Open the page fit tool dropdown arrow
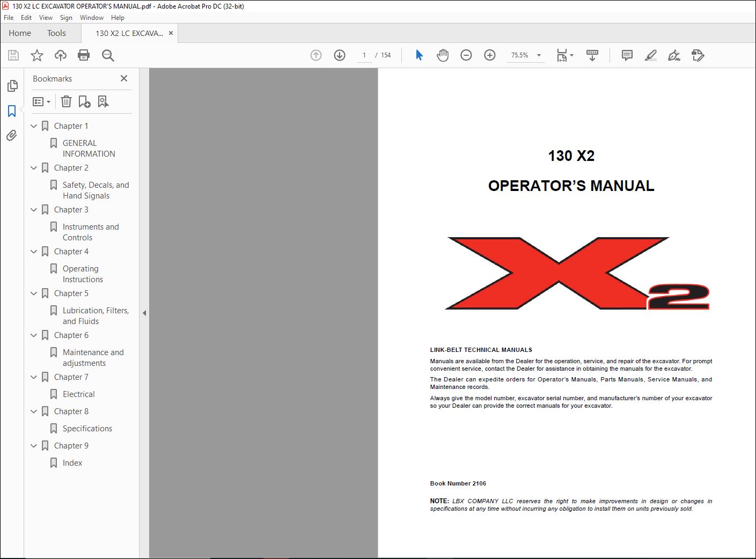The height and width of the screenshot is (559, 756). 572,55
